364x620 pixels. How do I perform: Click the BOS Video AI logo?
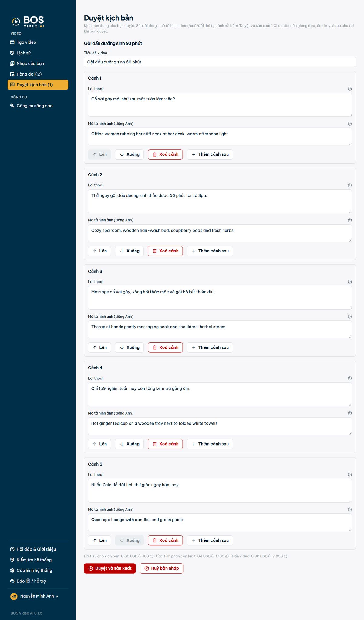pos(28,22)
